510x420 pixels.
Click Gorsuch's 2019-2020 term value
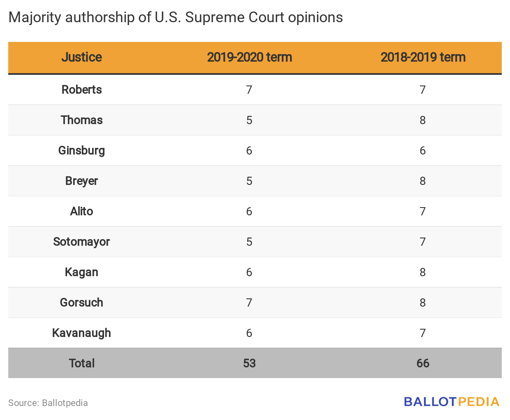pos(249,302)
